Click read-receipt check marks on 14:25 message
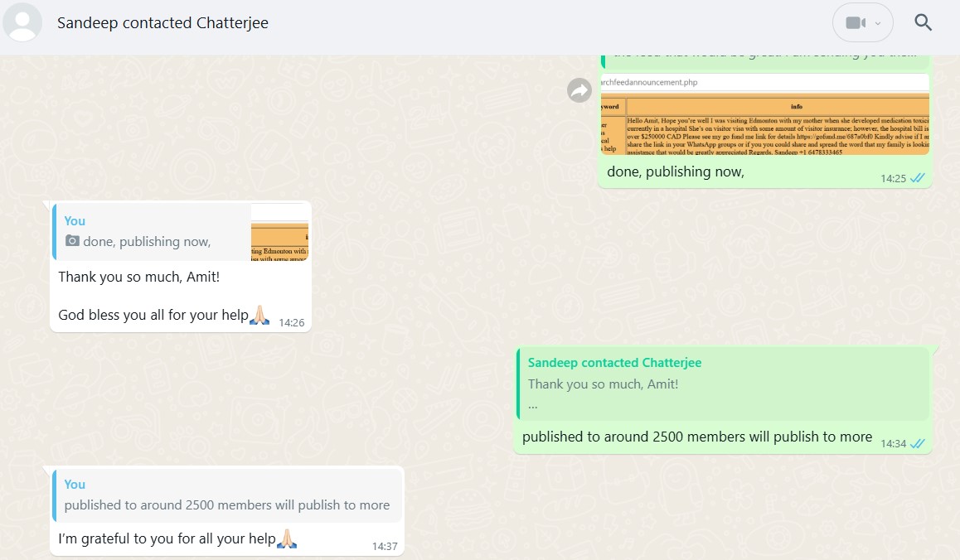The image size is (960, 560). pos(918,178)
